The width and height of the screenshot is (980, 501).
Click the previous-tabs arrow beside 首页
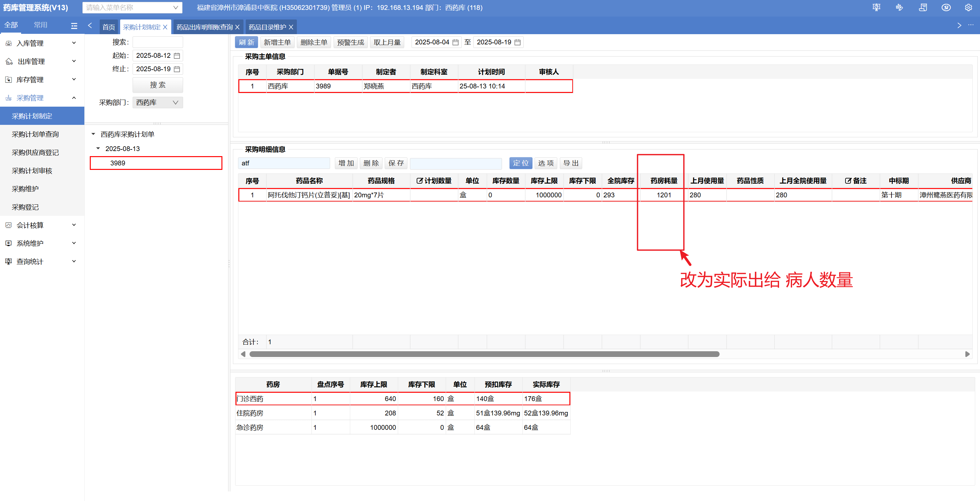[x=90, y=26]
